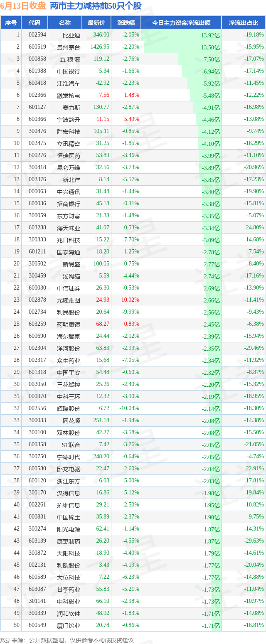Click 融发核电 red price 7.56

104,95
